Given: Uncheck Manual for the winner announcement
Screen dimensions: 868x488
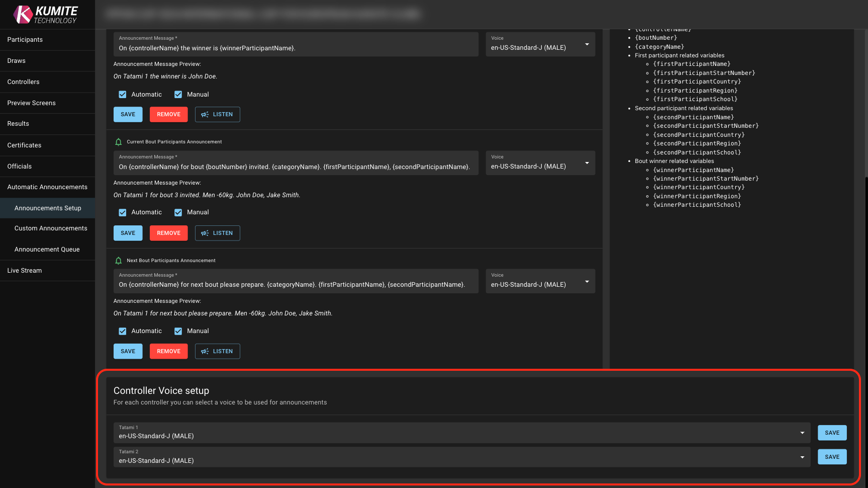Looking at the screenshot, I should coord(178,95).
